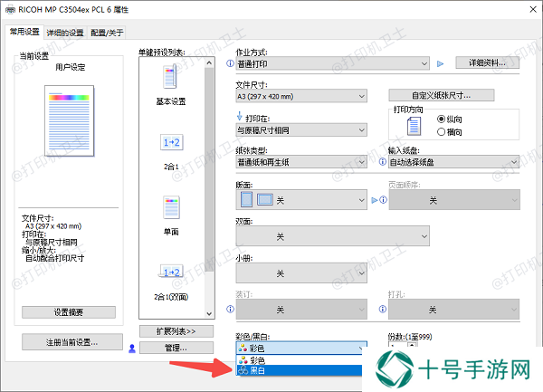The width and height of the screenshot is (543, 392).
Task: Click the printer icon in title bar
Action: click(10, 10)
